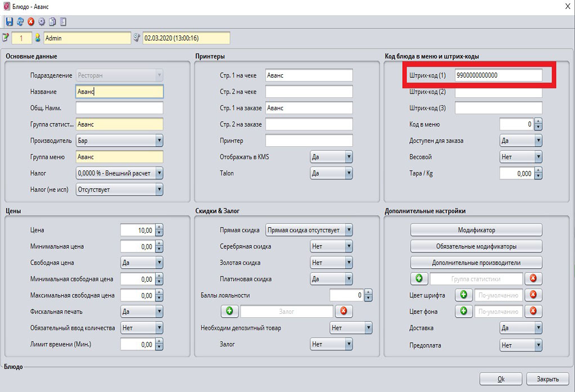
Task: Add font color with green plus button
Action: pos(463,295)
